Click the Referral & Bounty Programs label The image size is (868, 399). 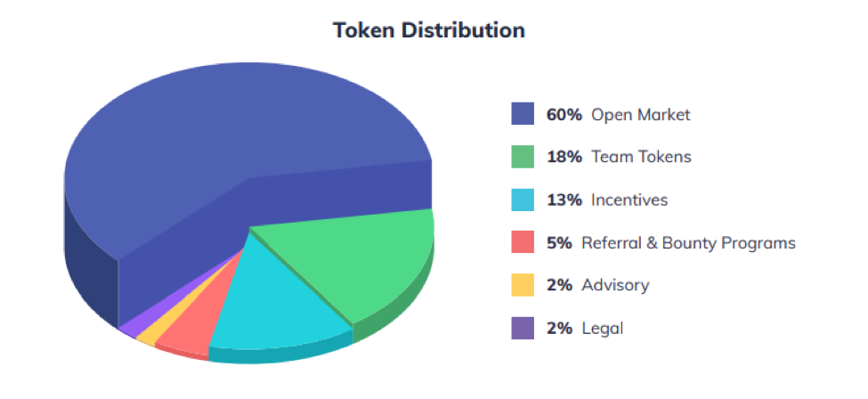coord(688,243)
